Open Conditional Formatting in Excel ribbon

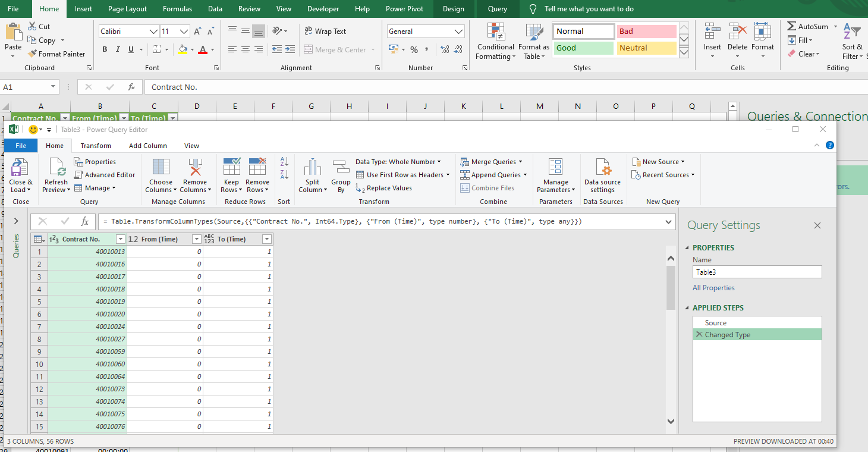pos(496,41)
